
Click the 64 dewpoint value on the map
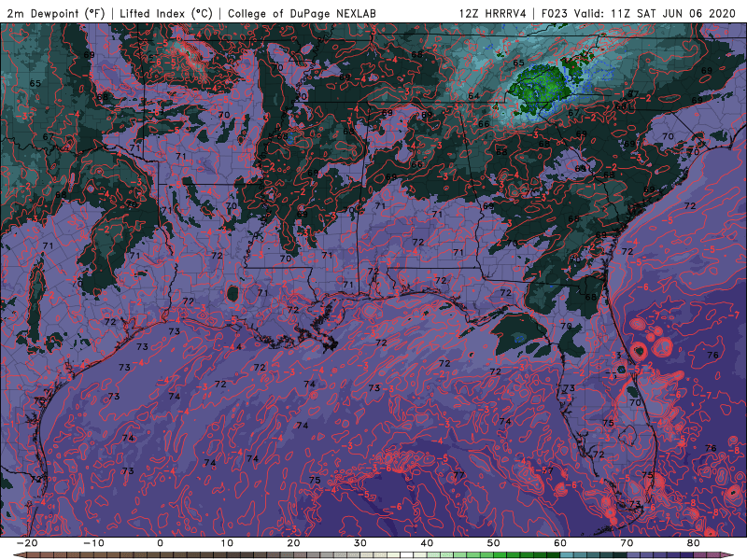tap(473, 96)
